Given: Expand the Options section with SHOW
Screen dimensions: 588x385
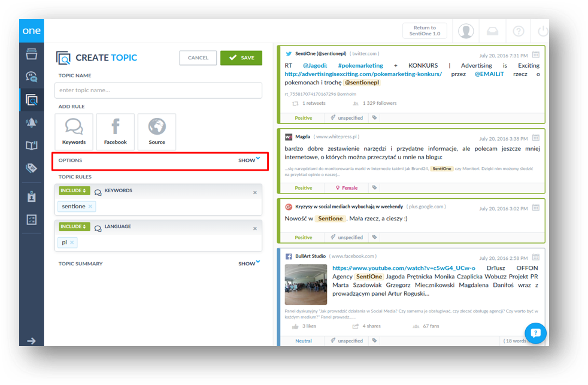Looking at the screenshot, I should pyautogui.click(x=249, y=160).
